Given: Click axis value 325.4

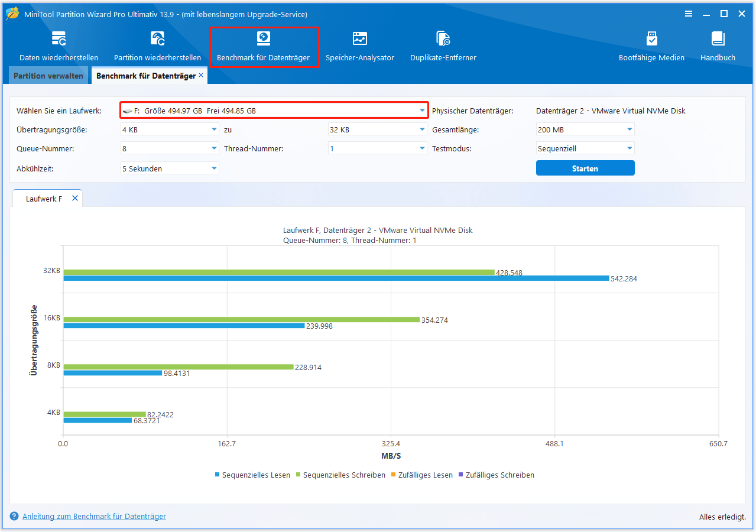Looking at the screenshot, I should 391,444.
